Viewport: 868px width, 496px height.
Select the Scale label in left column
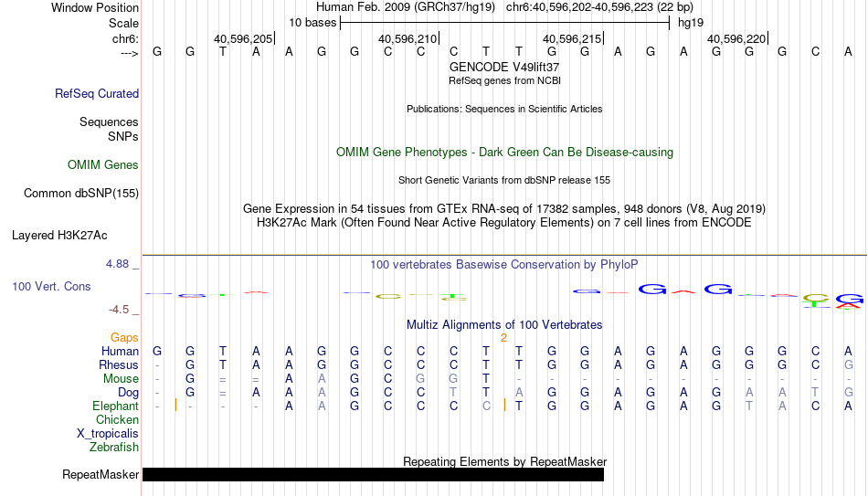tap(123, 23)
